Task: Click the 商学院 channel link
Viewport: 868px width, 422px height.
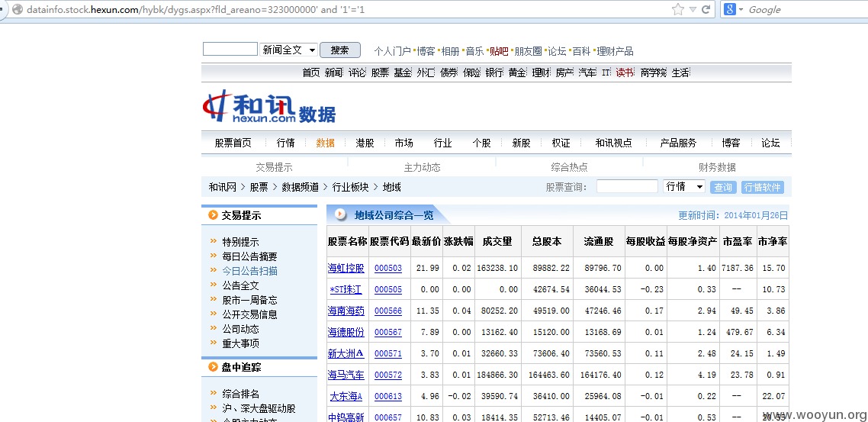Action: [x=653, y=72]
